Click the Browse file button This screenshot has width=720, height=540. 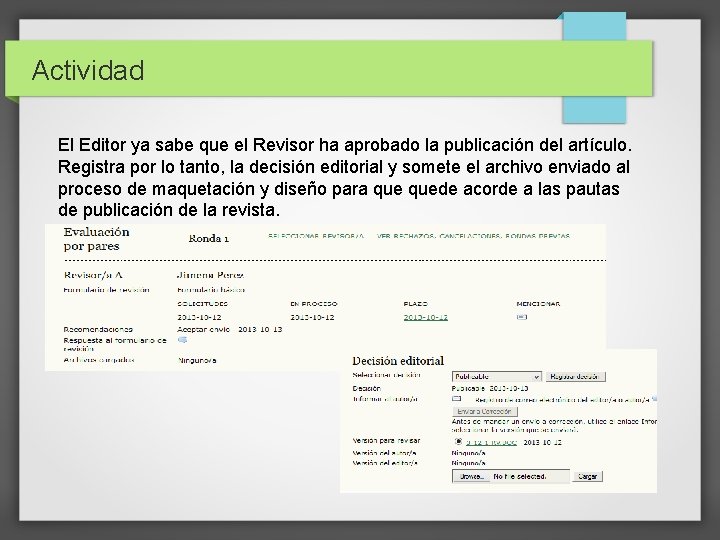coord(471,477)
